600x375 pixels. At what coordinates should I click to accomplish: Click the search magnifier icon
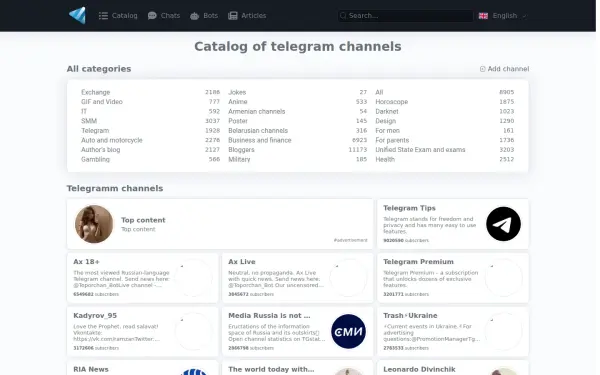click(x=343, y=16)
